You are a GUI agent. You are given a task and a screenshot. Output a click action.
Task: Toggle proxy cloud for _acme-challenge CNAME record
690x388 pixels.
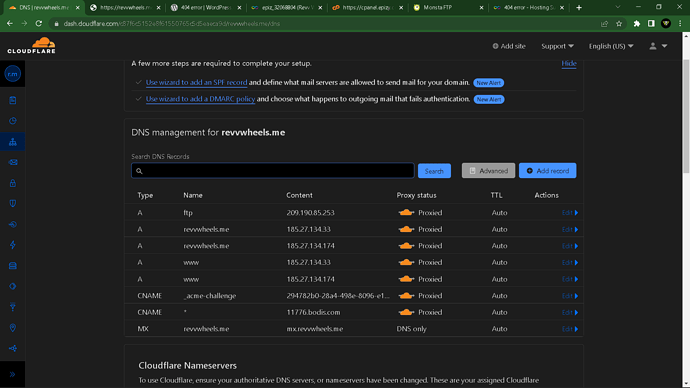pos(406,296)
